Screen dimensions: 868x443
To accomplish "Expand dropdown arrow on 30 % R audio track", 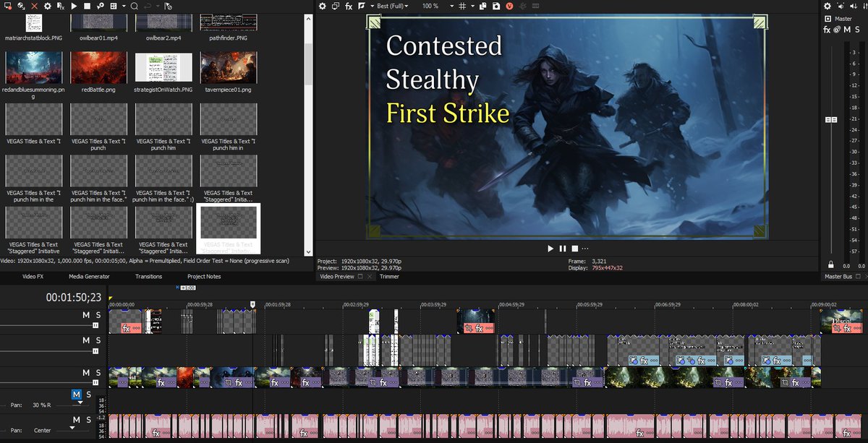I will click(x=80, y=403).
